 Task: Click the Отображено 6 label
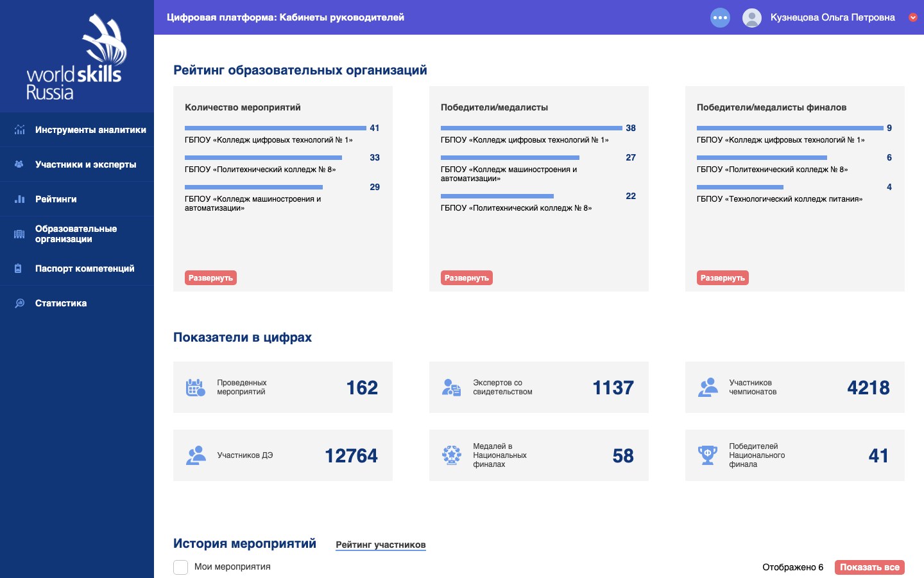point(792,567)
